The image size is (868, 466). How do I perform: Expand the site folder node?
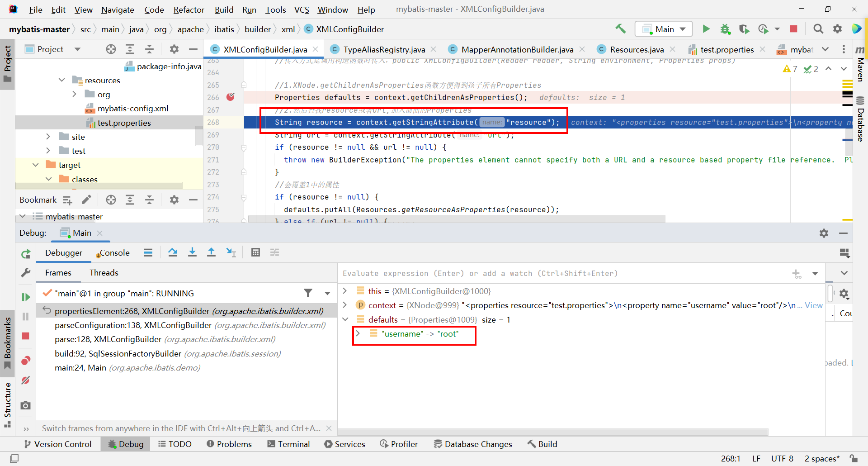point(48,137)
